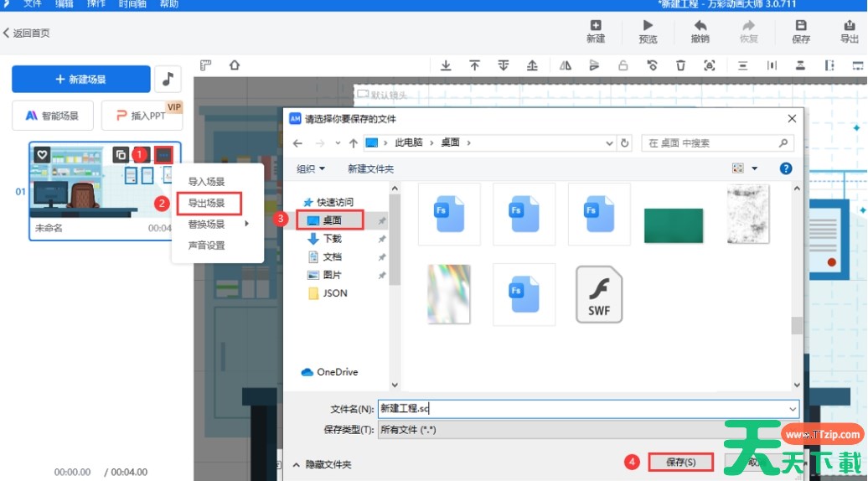Click the 保存 save icon in top toolbar
868x481 pixels.
(801, 25)
